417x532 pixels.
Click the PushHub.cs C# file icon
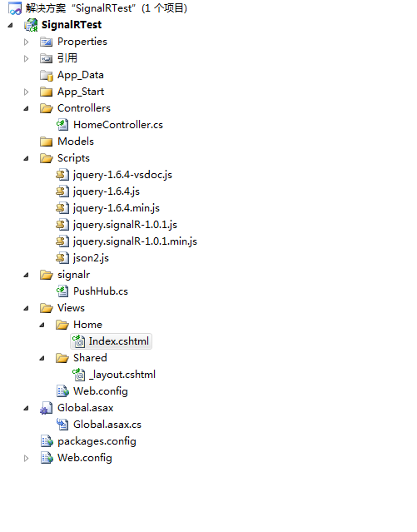[62, 291]
